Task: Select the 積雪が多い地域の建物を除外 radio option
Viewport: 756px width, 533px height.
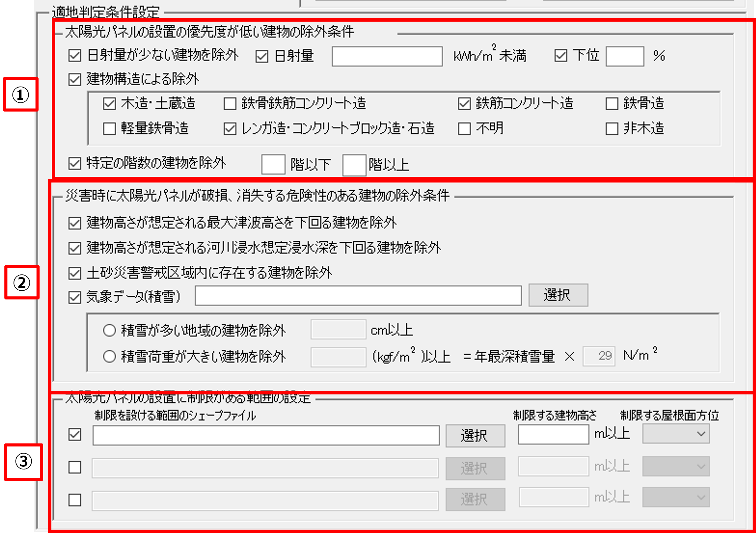Action: [109, 331]
